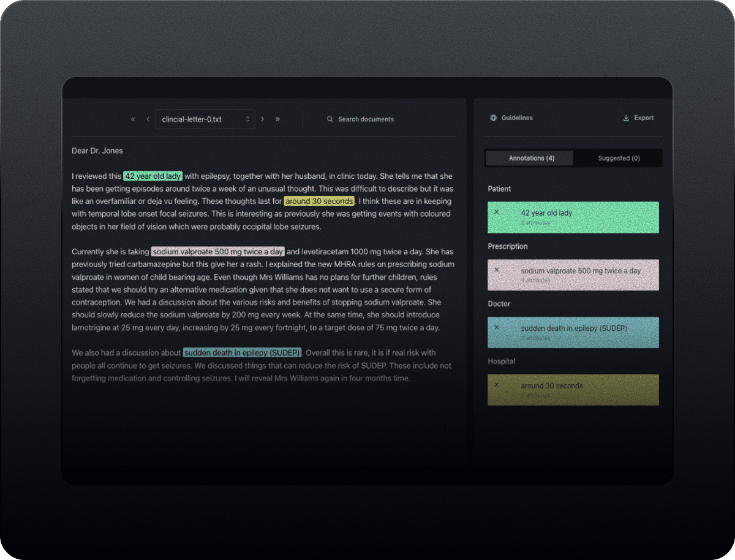The width and height of the screenshot is (735, 560).
Task: Remove the sodium valproate annotation
Action: [496, 270]
